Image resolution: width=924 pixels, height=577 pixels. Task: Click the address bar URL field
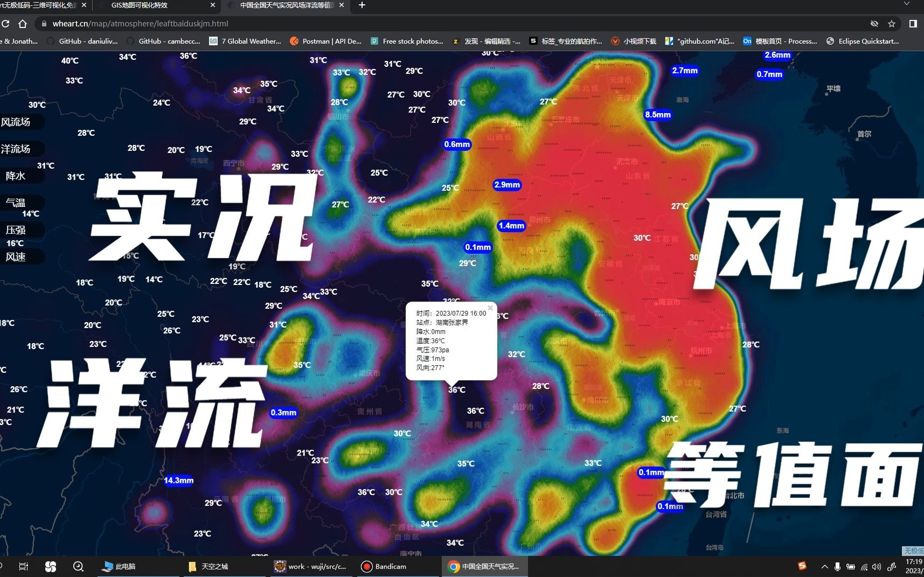pyautogui.click(x=453, y=24)
